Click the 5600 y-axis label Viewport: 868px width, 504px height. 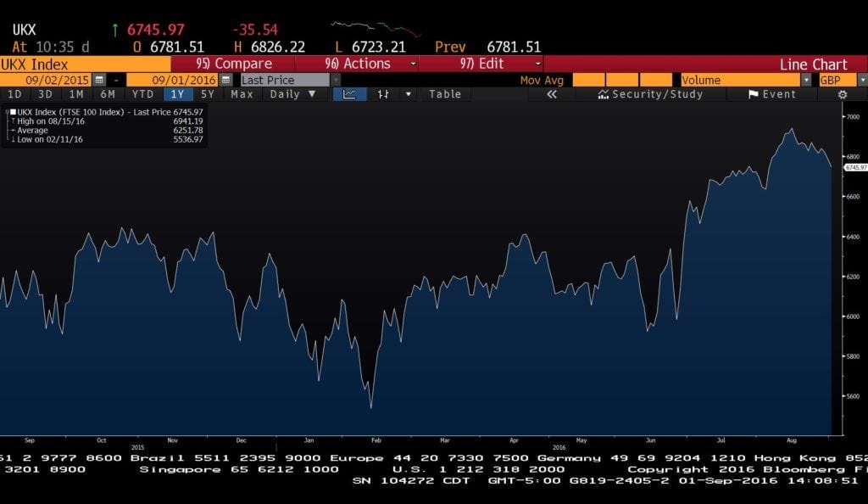[853, 396]
